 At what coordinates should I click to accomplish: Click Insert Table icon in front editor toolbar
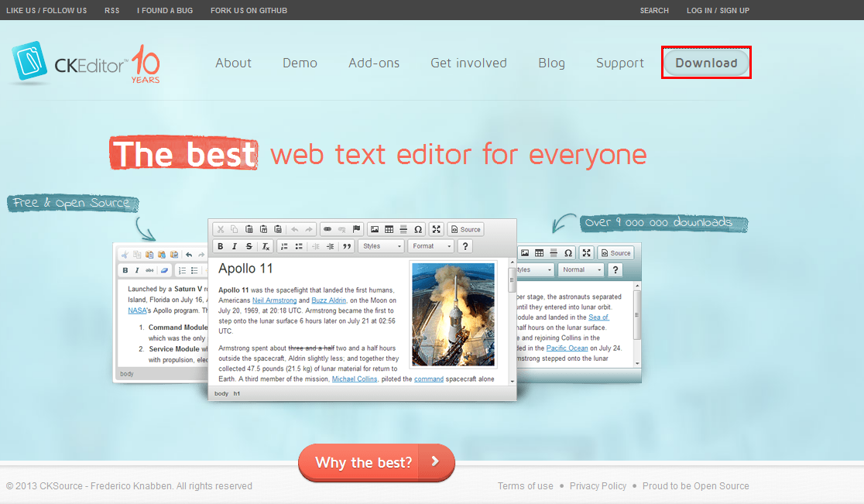click(x=389, y=229)
